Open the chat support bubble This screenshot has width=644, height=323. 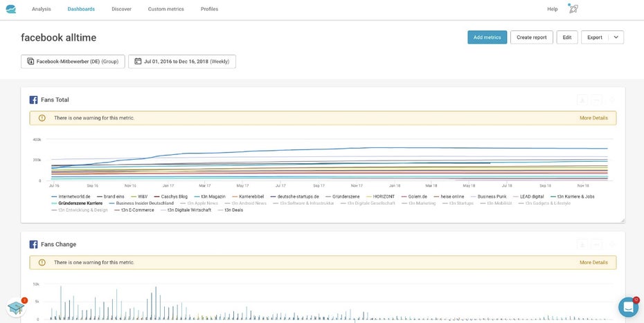click(628, 307)
